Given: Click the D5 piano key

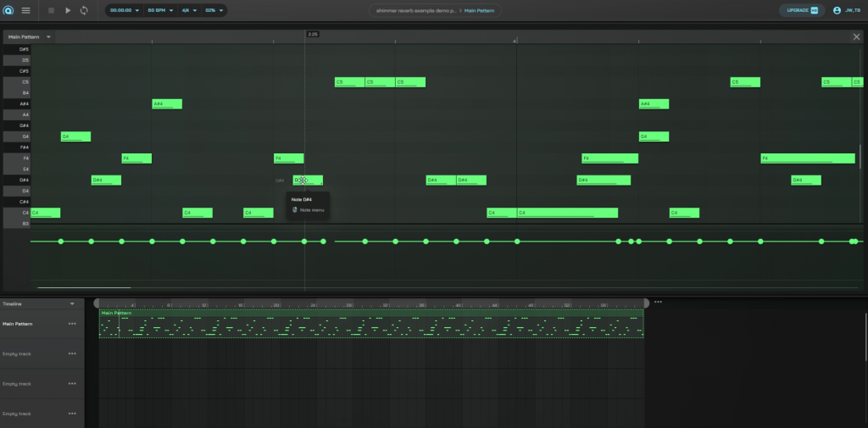Looking at the screenshot, I should (x=17, y=60).
